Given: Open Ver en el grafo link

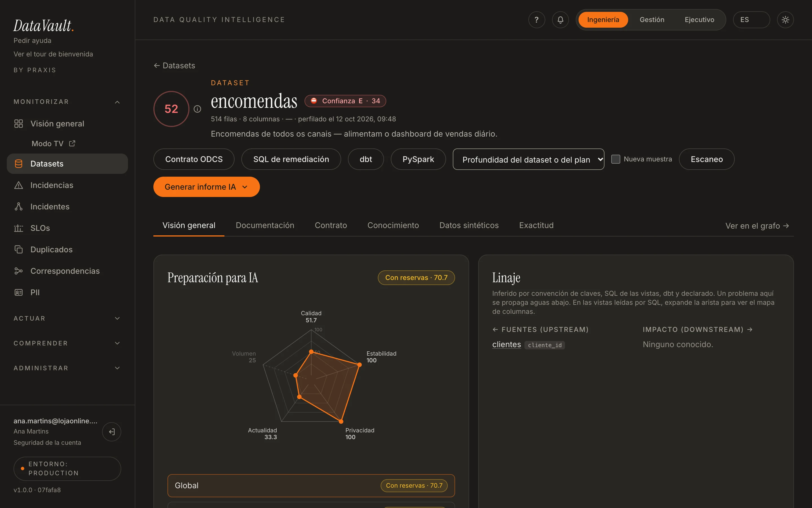Looking at the screenshot, I should point(757,226).
